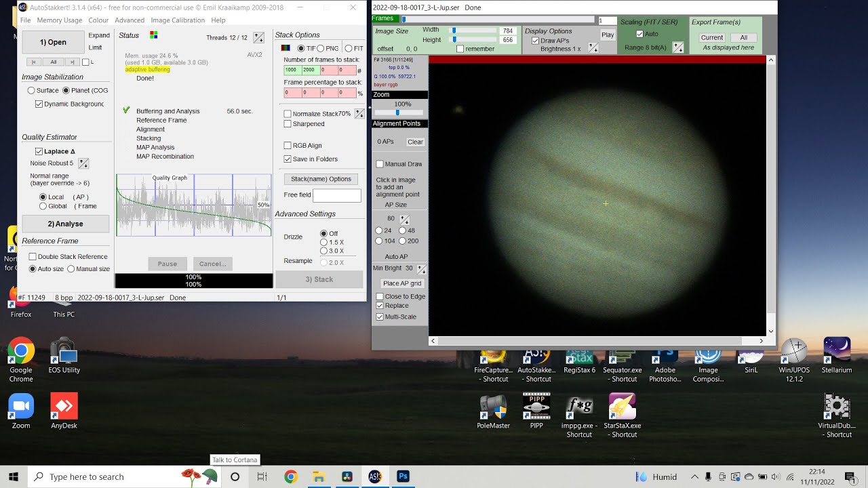Select Global (Frame) quality option

point(43,206)
